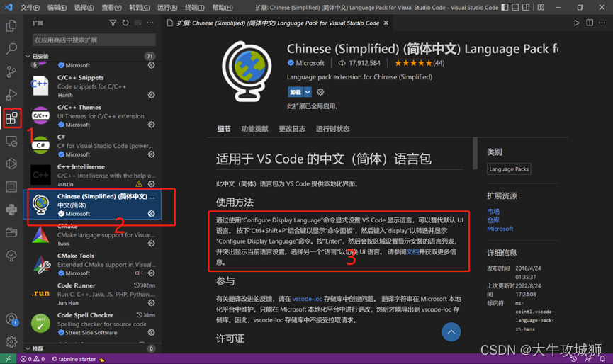Select Code Runner extension in list
The image size is (613, 364).
(x=93, y=294)
